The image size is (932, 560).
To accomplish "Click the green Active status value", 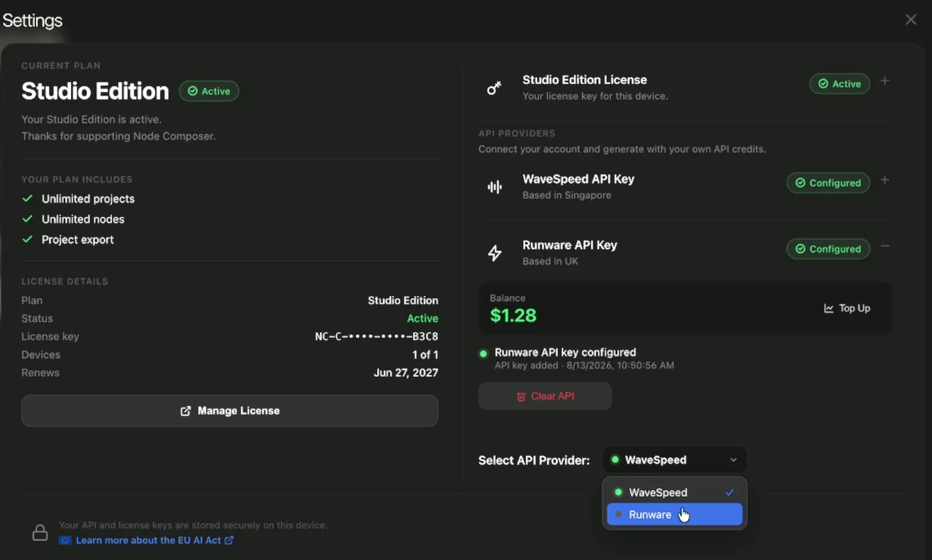I will 423,318.
